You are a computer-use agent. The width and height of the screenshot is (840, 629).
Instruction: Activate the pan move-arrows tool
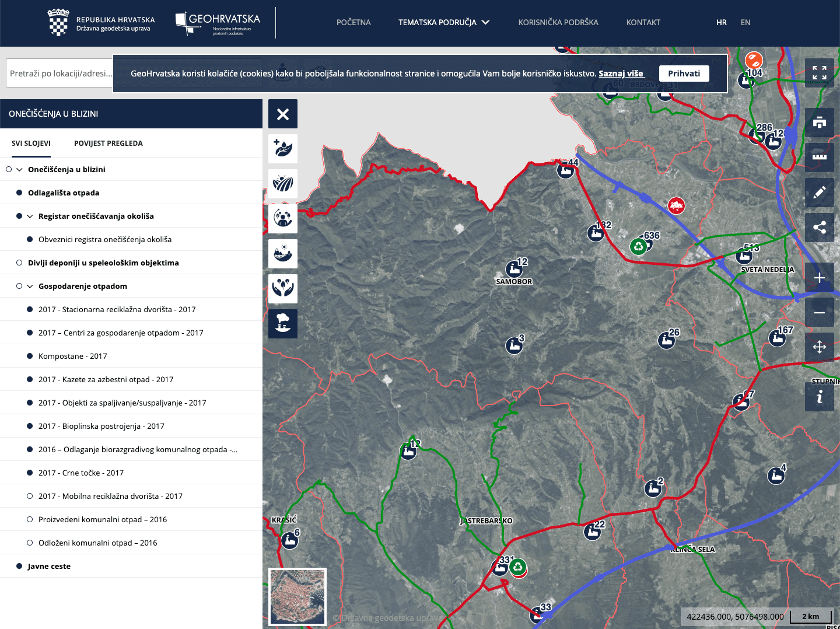[x=820, y=347]
